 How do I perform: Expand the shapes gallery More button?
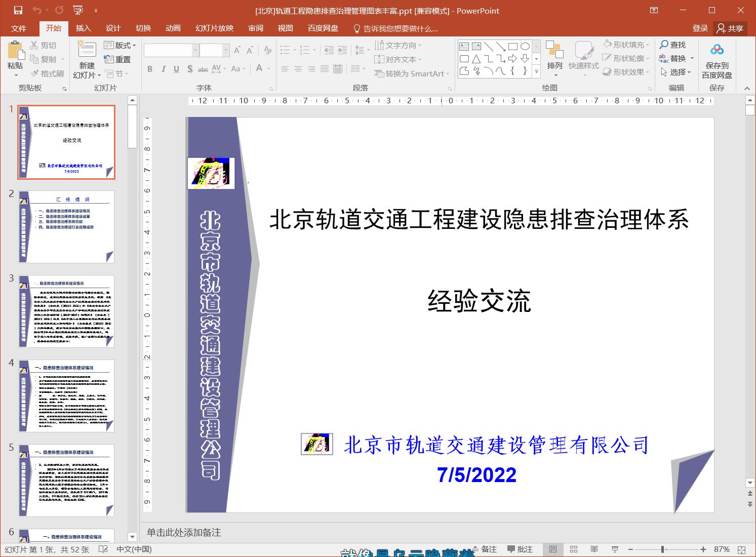click(x=536, y=71)
